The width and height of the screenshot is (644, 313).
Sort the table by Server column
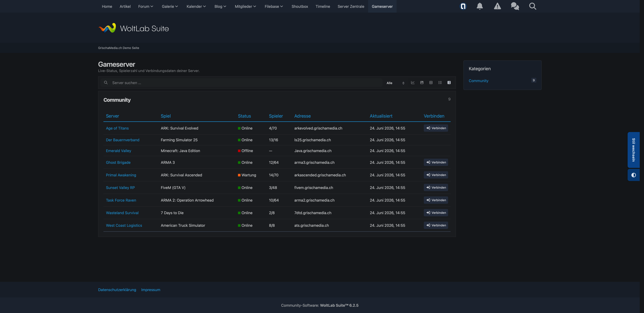point(112,116)
